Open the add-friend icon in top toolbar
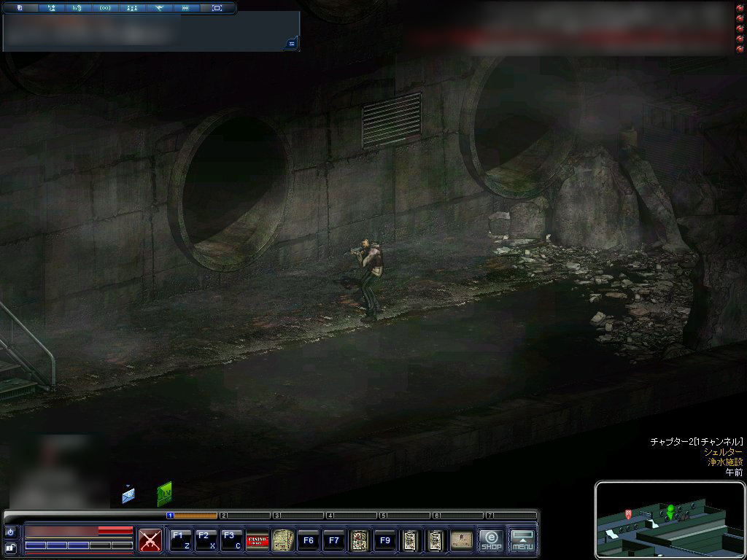Screen dimensions: 747x560 point(52,7)
